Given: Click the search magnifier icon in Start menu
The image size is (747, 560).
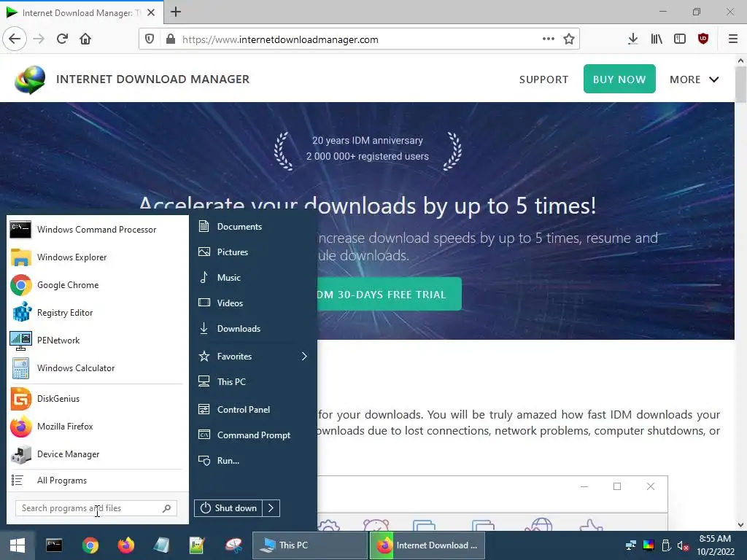Looking at the screenshot, I should (166, 508).
